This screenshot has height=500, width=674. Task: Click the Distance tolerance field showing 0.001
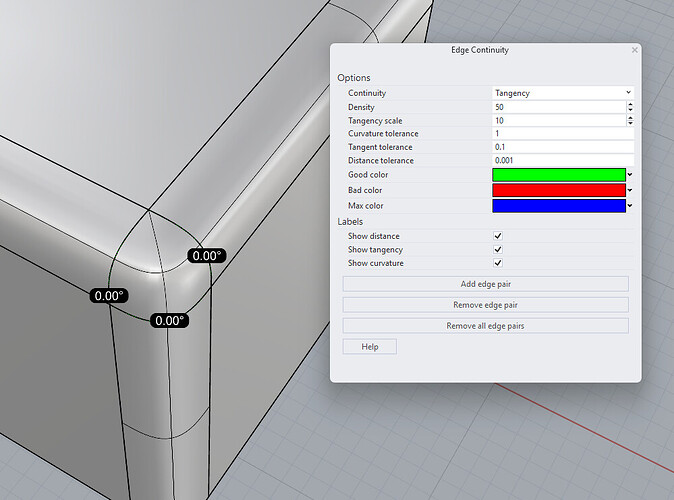tap(563, 160)
